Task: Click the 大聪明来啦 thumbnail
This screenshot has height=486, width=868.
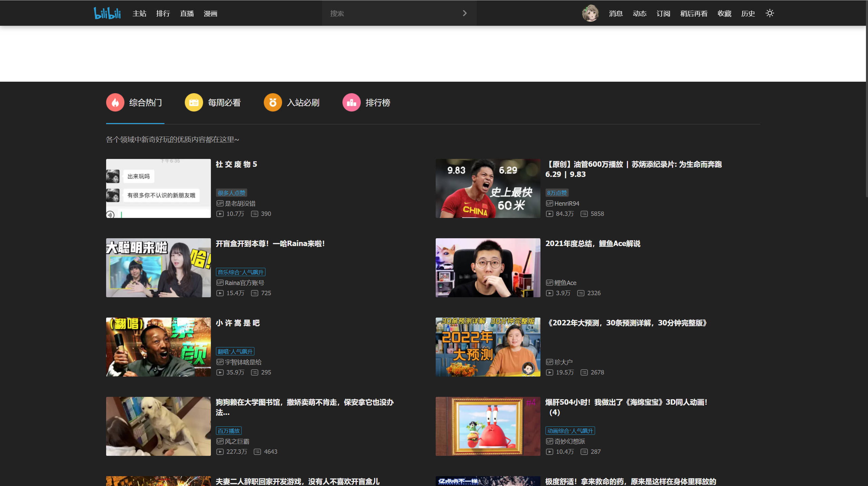Action: coord(158,268)
